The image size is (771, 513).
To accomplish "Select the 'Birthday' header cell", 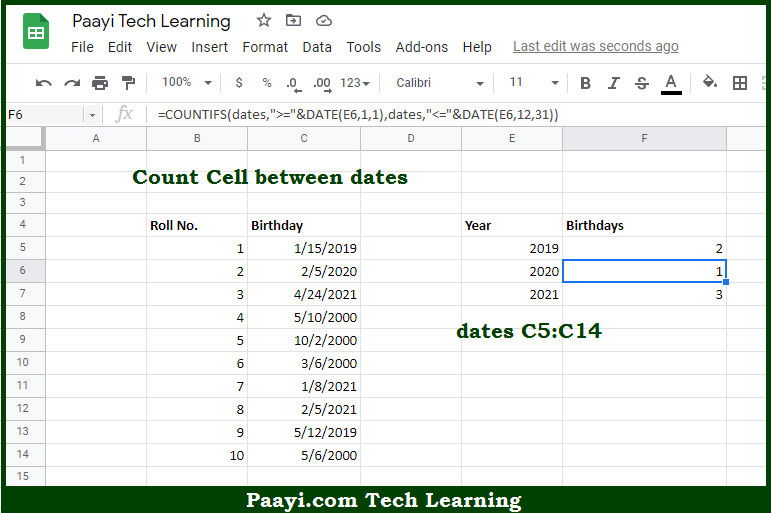I will point(304,225).
